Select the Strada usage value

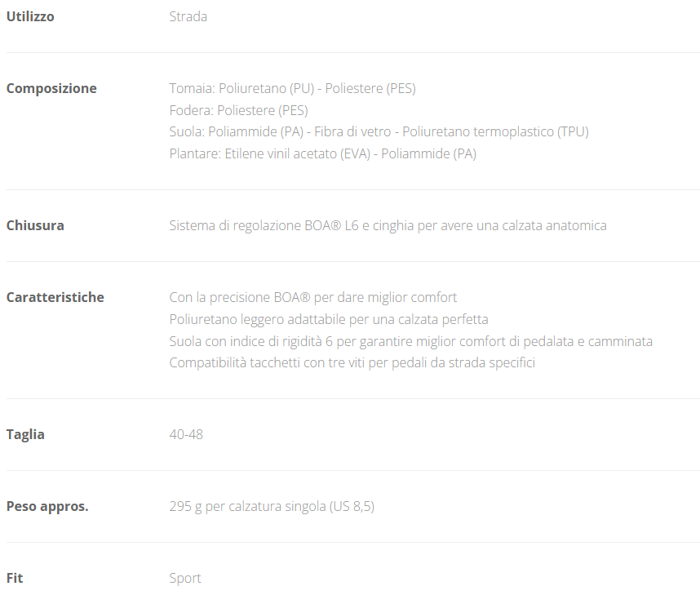(x=188, y=16)
